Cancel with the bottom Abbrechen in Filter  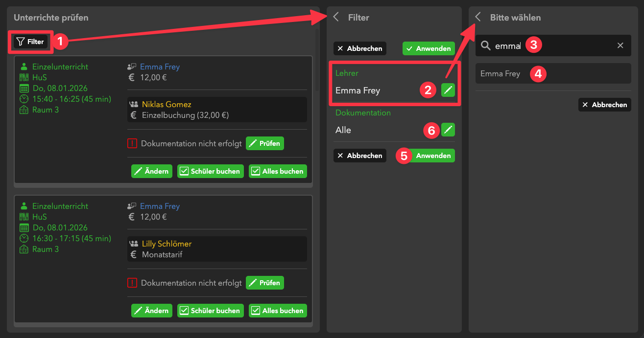tap(360, 156)
